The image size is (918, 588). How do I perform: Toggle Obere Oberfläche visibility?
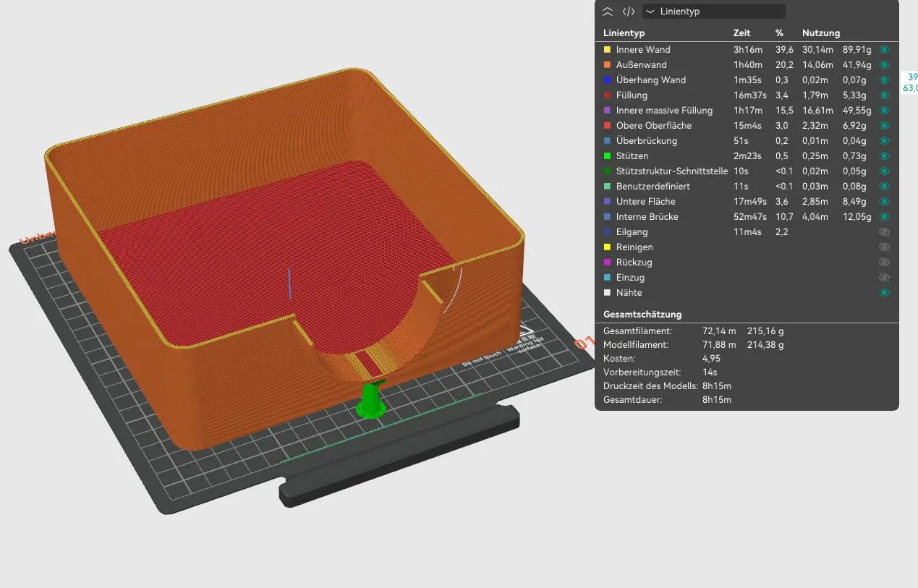tap(884, 126)
